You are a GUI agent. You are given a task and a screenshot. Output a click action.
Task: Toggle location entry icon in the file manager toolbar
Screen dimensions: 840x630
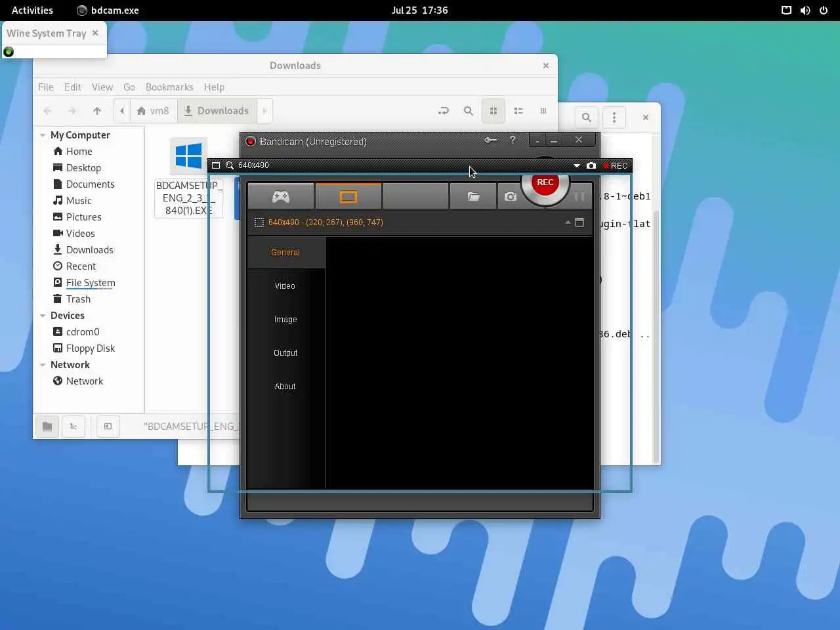click(444, 111)
